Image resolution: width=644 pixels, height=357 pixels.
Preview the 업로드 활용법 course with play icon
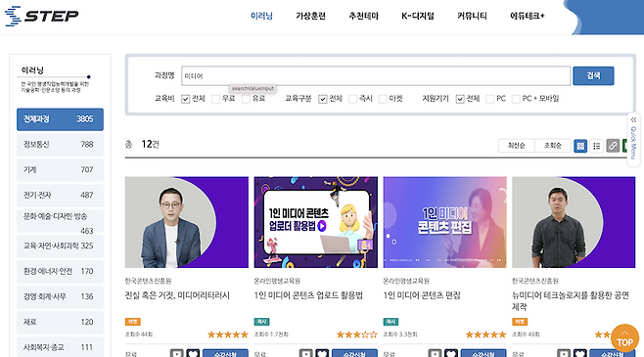coord(305,353)
